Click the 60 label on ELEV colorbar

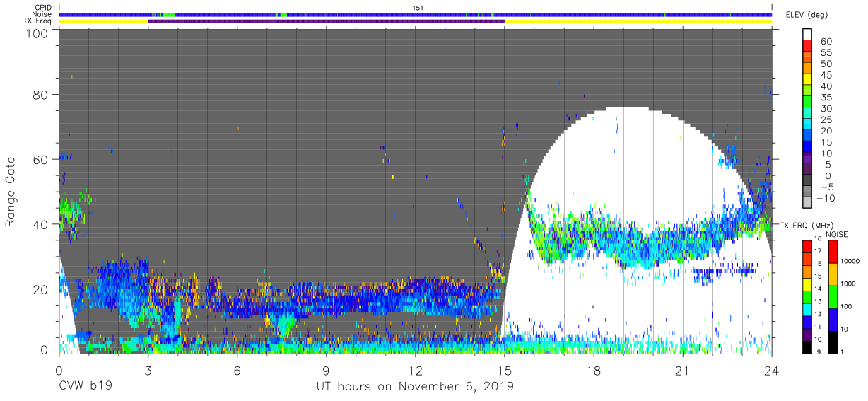[826, 41]
